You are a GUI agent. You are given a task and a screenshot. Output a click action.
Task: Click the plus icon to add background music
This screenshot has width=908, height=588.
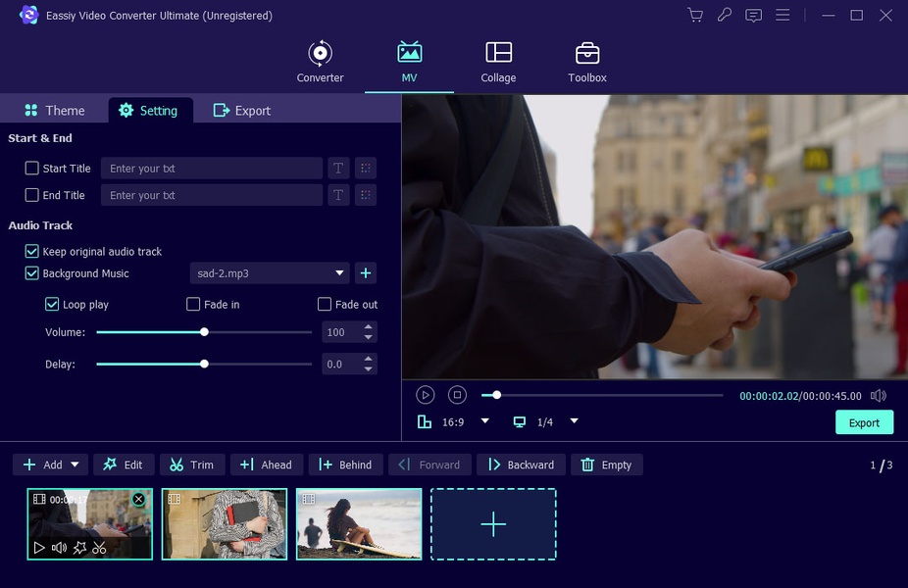click(366, 273)
